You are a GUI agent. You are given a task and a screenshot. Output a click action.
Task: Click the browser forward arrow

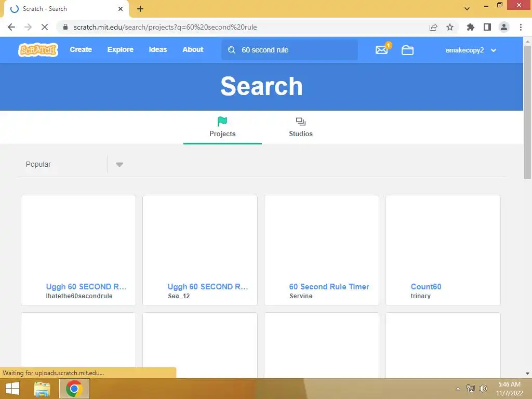28,27
